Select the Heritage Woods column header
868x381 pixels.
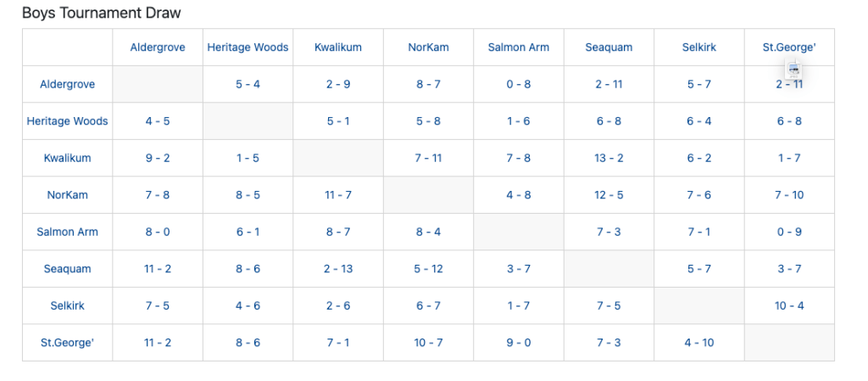click(248, 48)
